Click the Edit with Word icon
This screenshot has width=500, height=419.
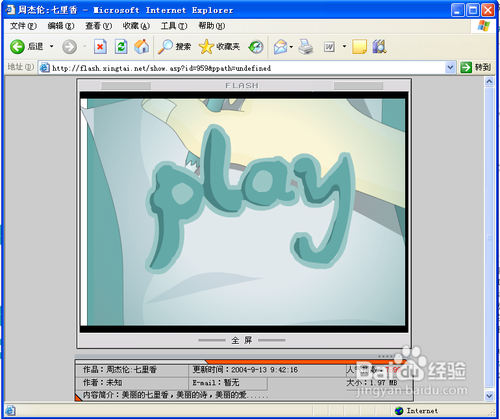[x=329, y=47]
